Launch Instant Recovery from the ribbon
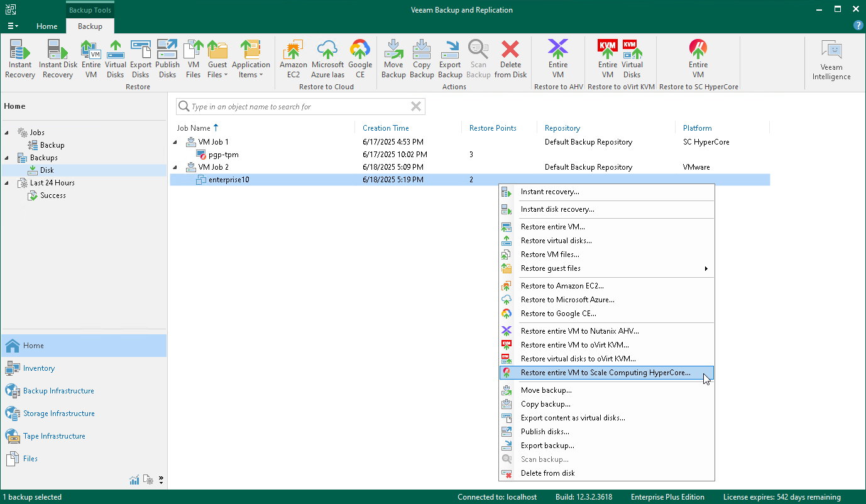The width and height of the screenshot is (866, 504). [x=20, y=59]
